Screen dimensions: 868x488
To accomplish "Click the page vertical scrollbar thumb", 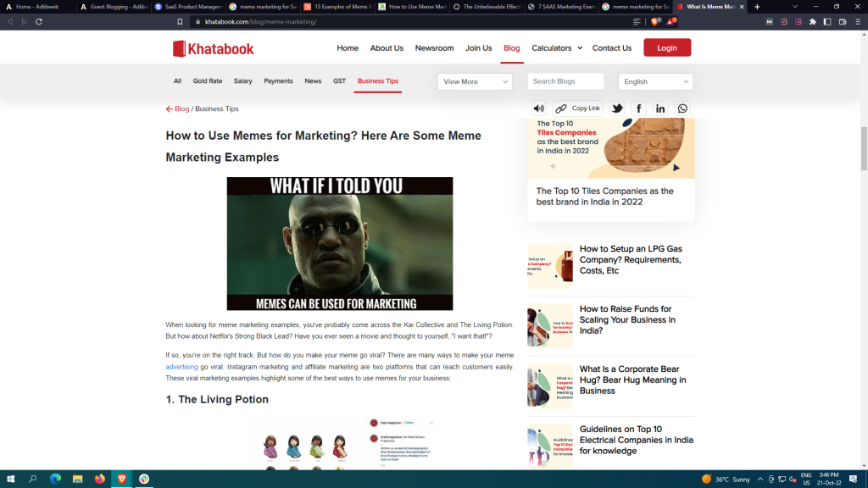I will [x=864, y=148].
